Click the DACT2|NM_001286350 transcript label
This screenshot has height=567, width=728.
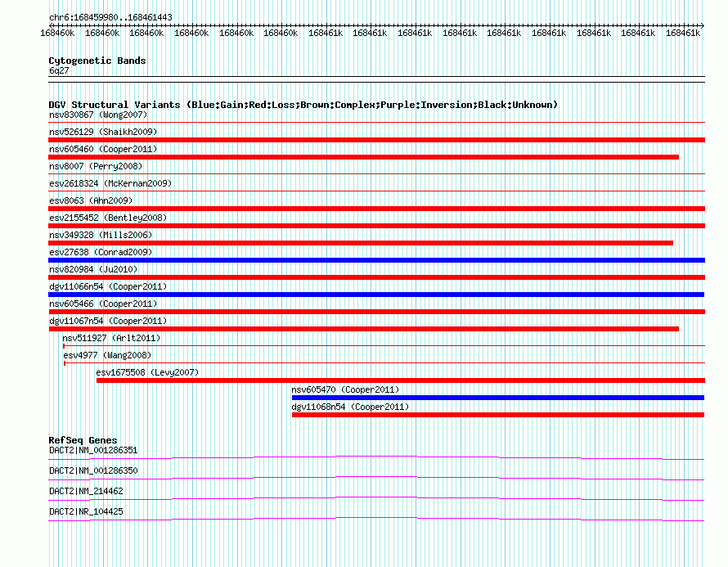click(93, 471)
